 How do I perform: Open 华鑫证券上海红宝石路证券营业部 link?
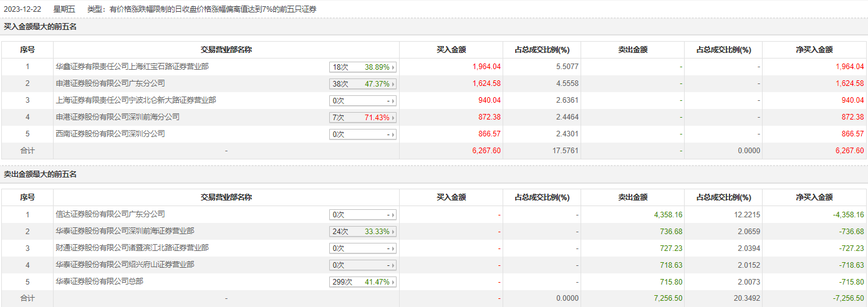pyautogui.click(x=132, y=66)
